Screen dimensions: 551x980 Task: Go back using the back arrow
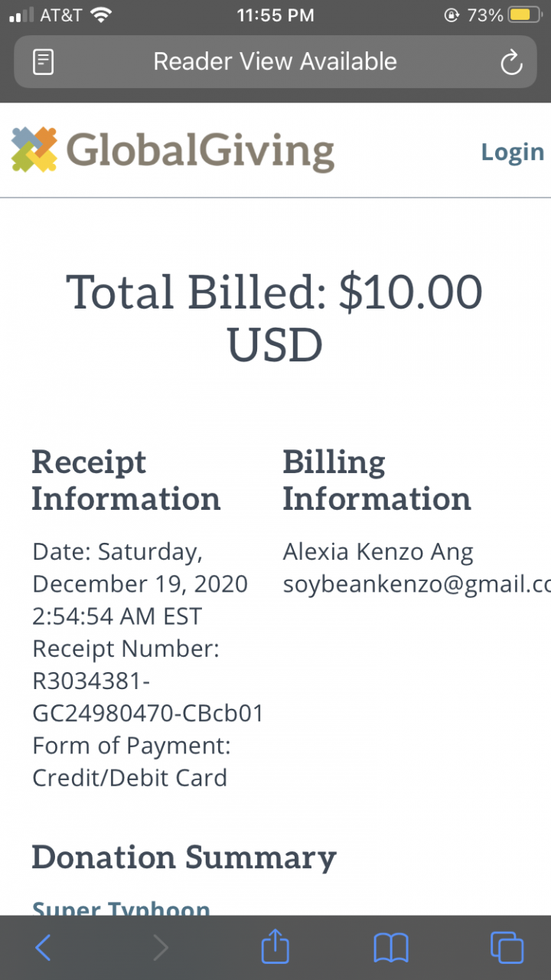44,948
